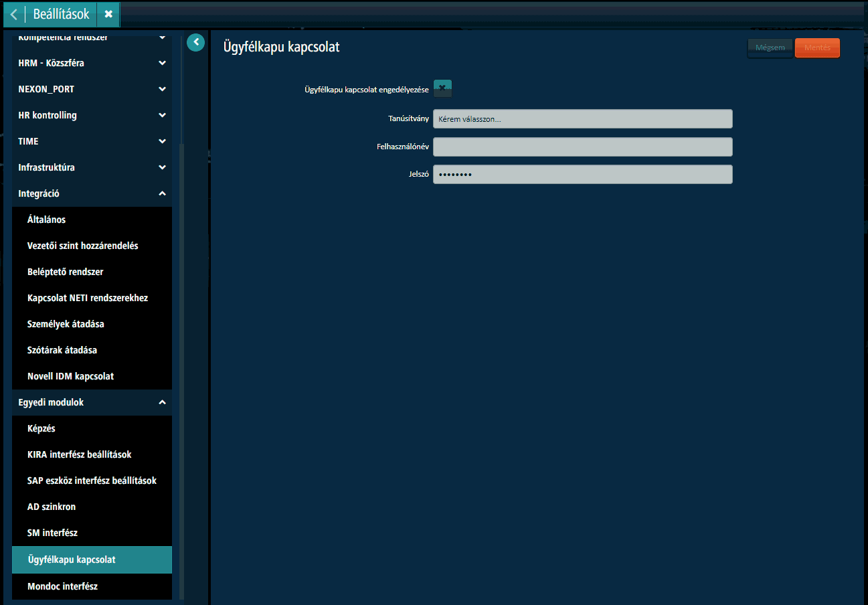Click the orange Mentés button
The width and height of the screenshot is (868, 605).
tap(817, 48)
